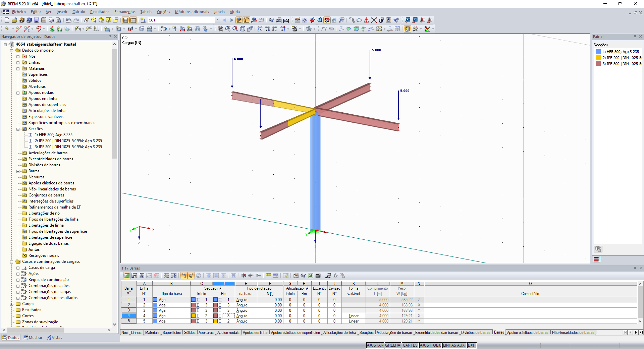The width and height of the screenshot is (644, 349).
Task: Expand the Barras tree node
Action: pos(18,171)
